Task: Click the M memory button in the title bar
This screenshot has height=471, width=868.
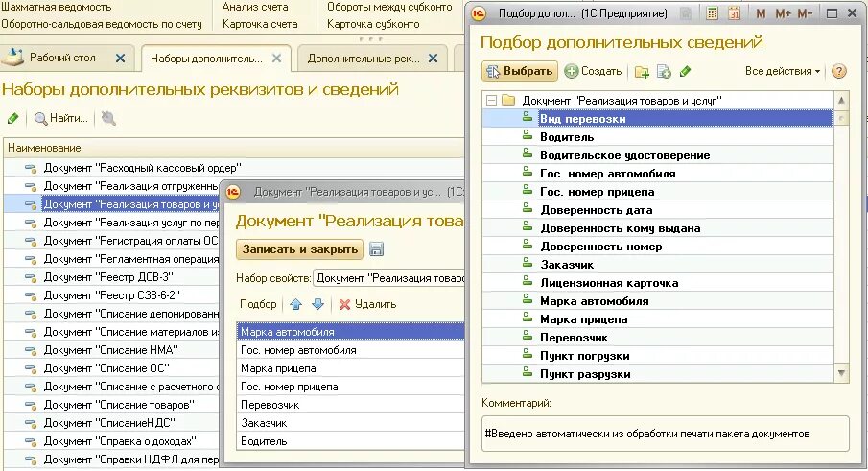Action: pyautogui.click(x=761, y=13)
